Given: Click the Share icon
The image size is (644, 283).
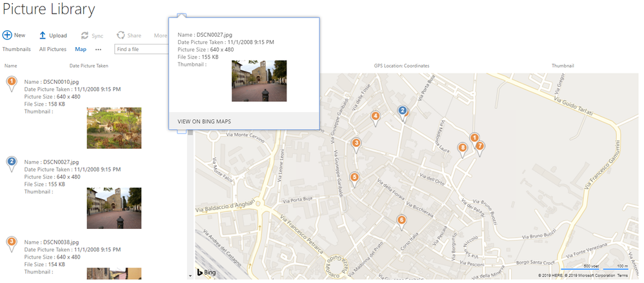Looking at the screenshot, I should [120, 35].
